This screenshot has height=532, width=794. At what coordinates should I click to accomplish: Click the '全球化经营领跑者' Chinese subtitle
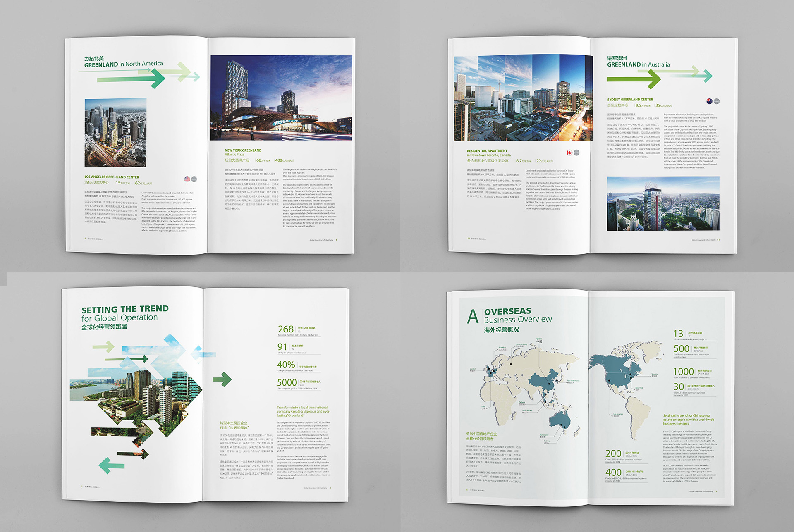tap(104, 327)
